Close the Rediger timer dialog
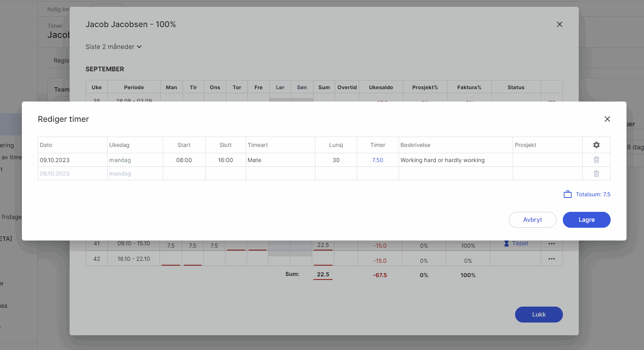The height and width of the screenshot is (350, 644). 607,119
